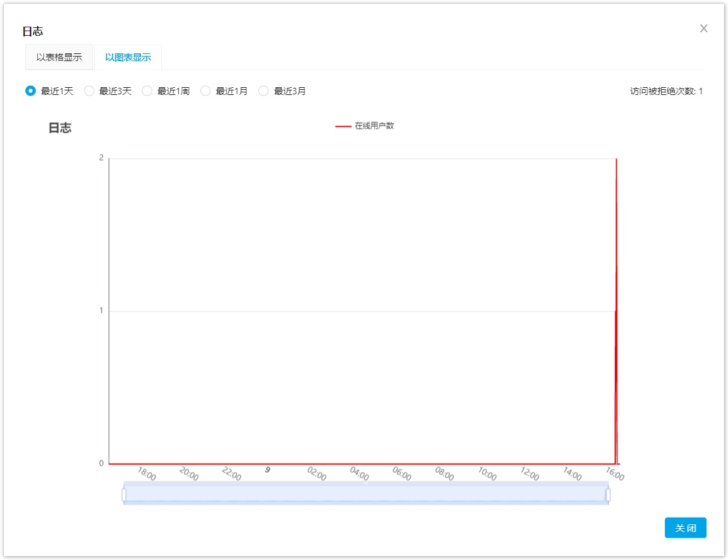Close the 日志 dialog with the X icon
Viewport: 728px width, 560px height.
pyautogui.click(x=703, y=29)
